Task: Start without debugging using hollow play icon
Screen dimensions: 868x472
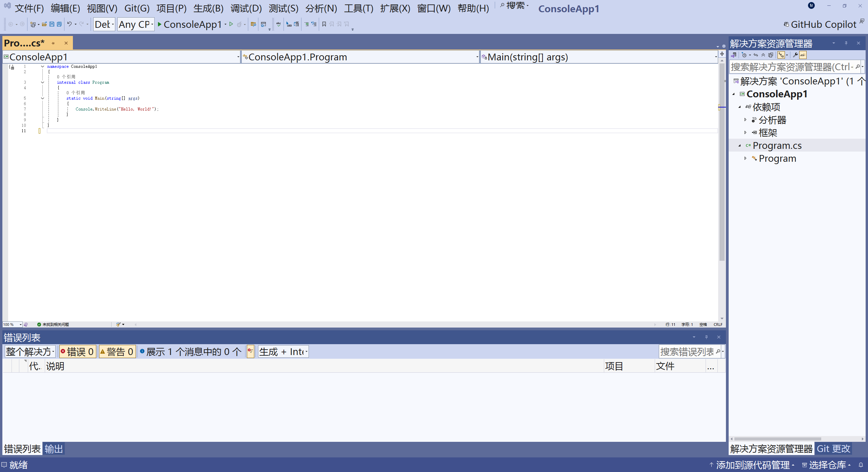Action: [x=231, y=24]
